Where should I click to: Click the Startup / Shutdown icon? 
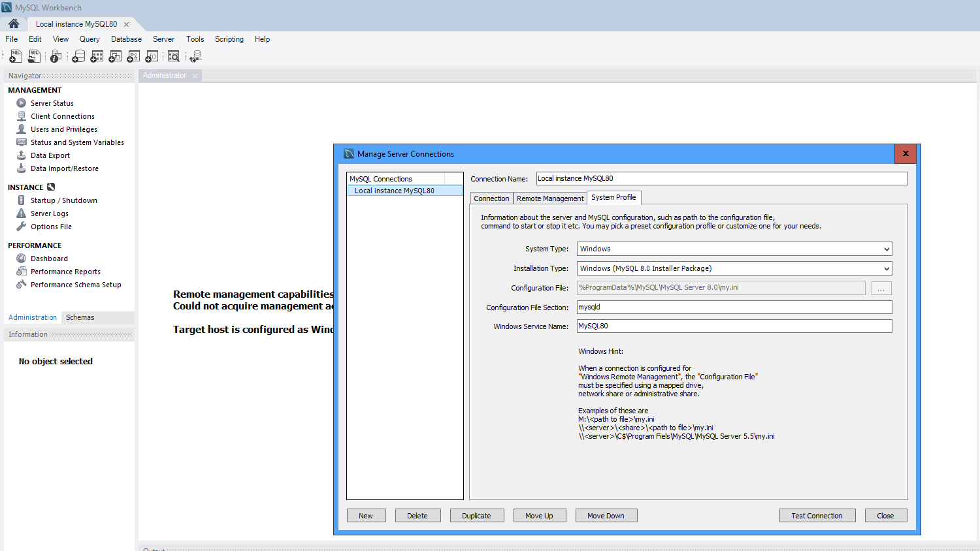[x=22, y=200]
